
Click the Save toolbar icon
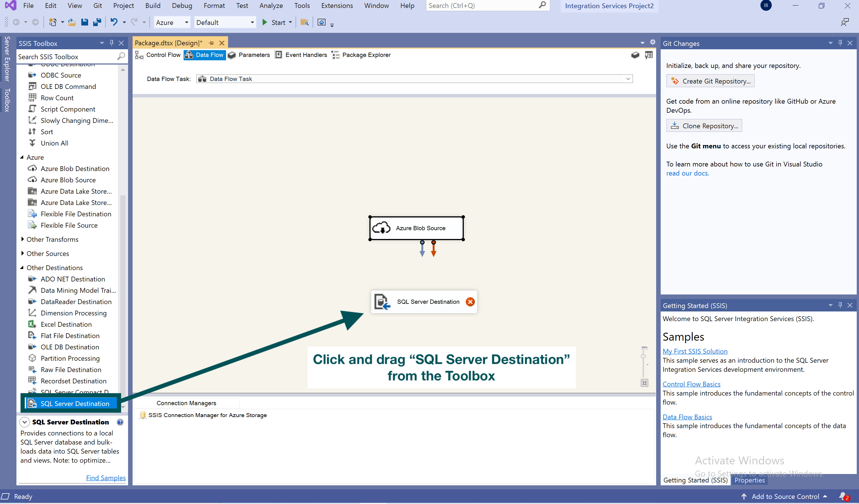tap(84, 22)
